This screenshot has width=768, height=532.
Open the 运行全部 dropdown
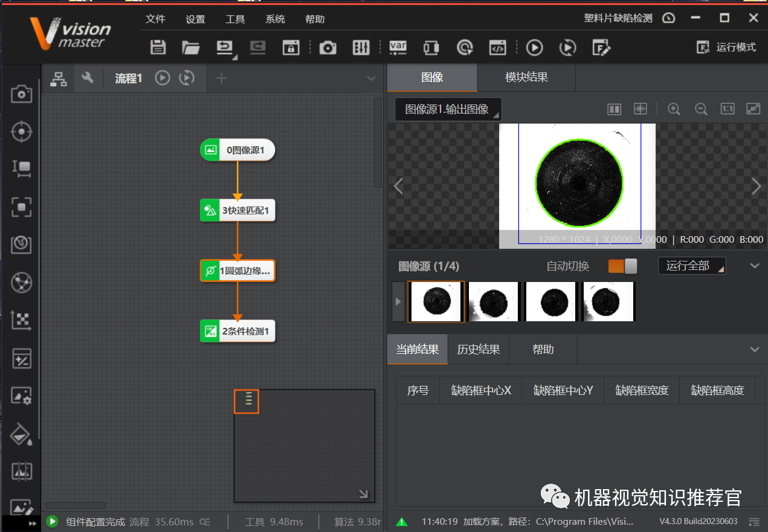(x=692, y=266)
